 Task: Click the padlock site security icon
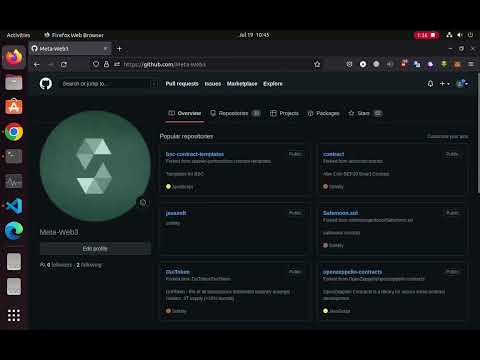[106, 64]
